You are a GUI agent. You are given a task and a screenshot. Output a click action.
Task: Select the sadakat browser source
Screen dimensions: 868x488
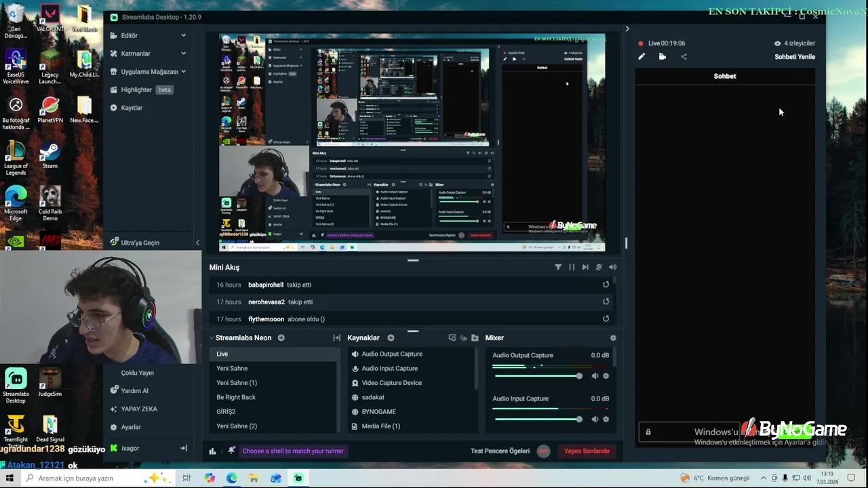[412, 397]
